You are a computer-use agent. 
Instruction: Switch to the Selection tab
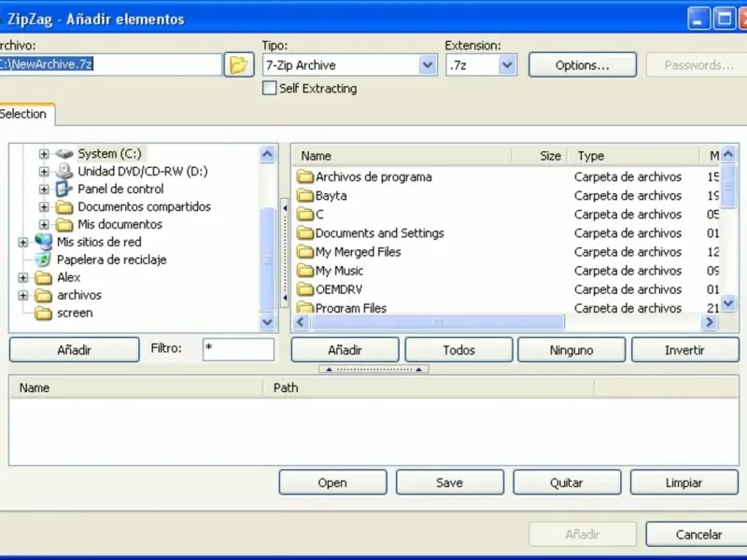click(x=24, y=114)
